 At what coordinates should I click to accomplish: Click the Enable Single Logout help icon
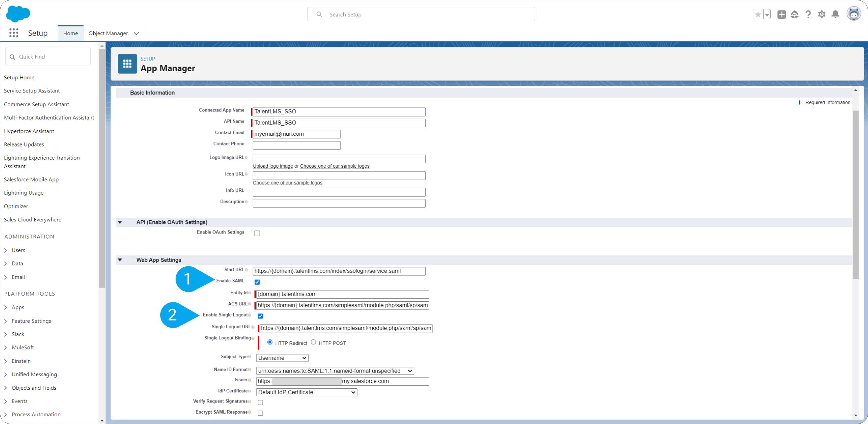tap(250, 315)
